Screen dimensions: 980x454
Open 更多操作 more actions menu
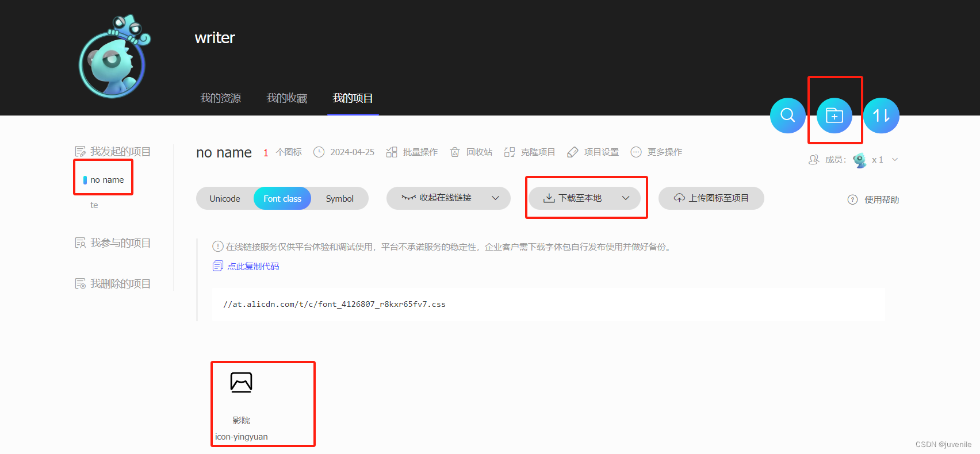click(657, 152)
